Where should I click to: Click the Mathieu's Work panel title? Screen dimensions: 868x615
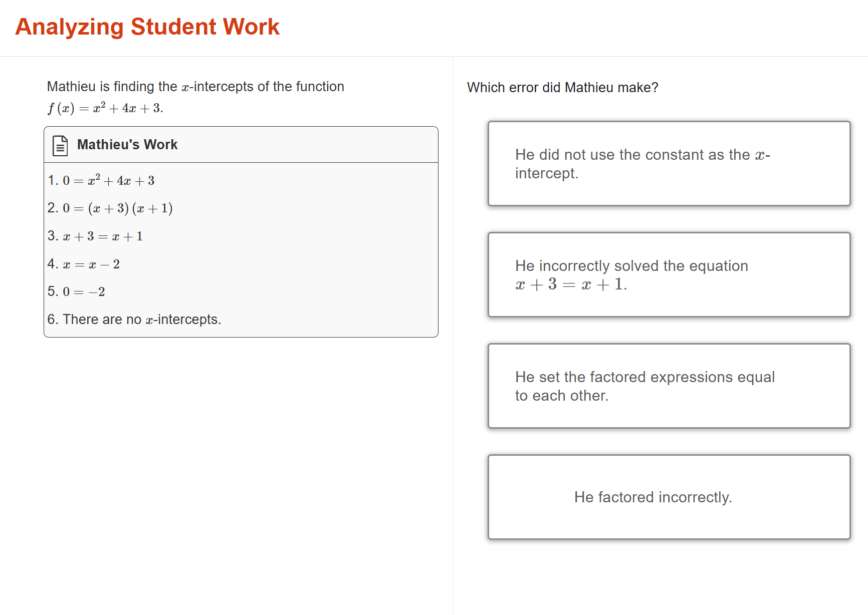click(127, 145)
